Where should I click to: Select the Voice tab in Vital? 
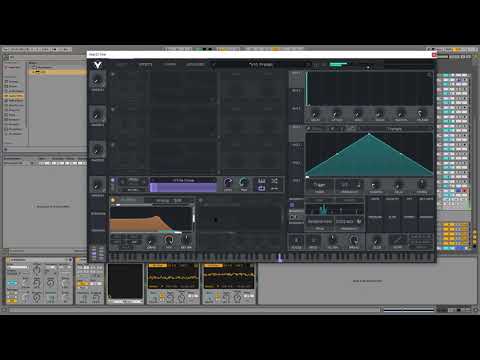(122, 65)
